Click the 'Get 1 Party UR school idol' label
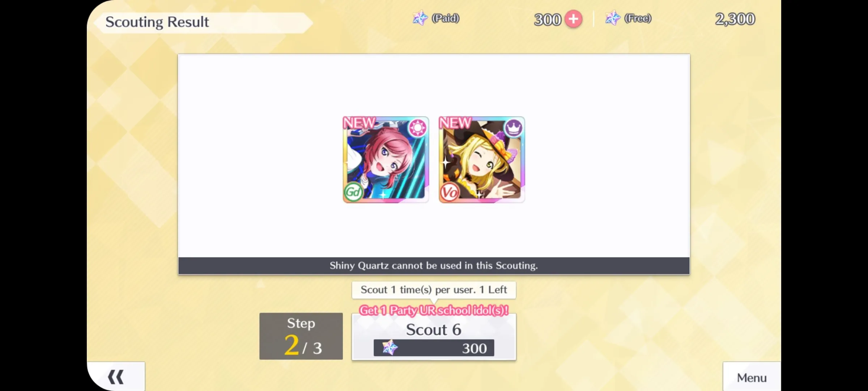Screen dimensions: 868x391 (434, 310)
